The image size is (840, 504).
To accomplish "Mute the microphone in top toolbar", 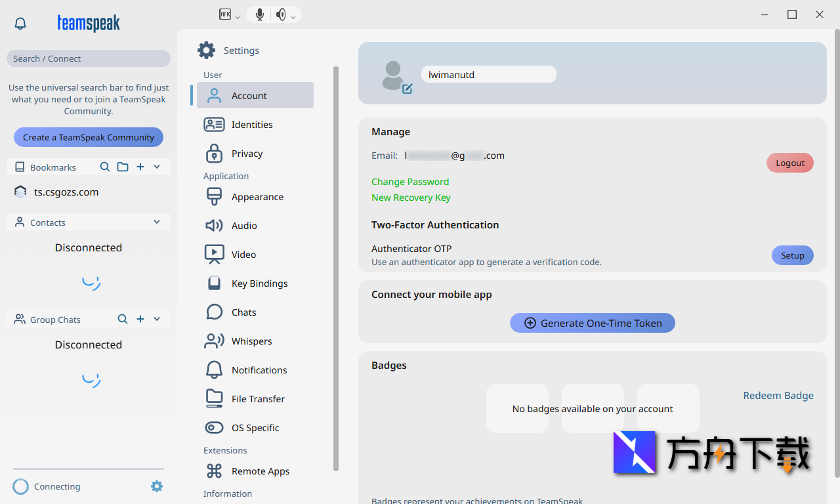I will click(x=260, y=14).
